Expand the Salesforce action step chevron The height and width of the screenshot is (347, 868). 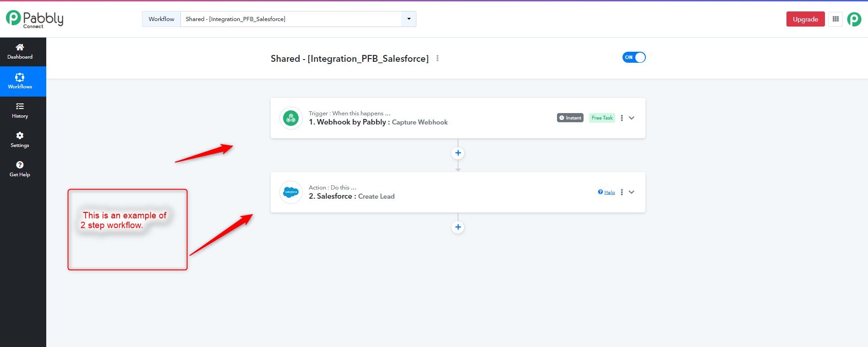click(x=632, y=192)
